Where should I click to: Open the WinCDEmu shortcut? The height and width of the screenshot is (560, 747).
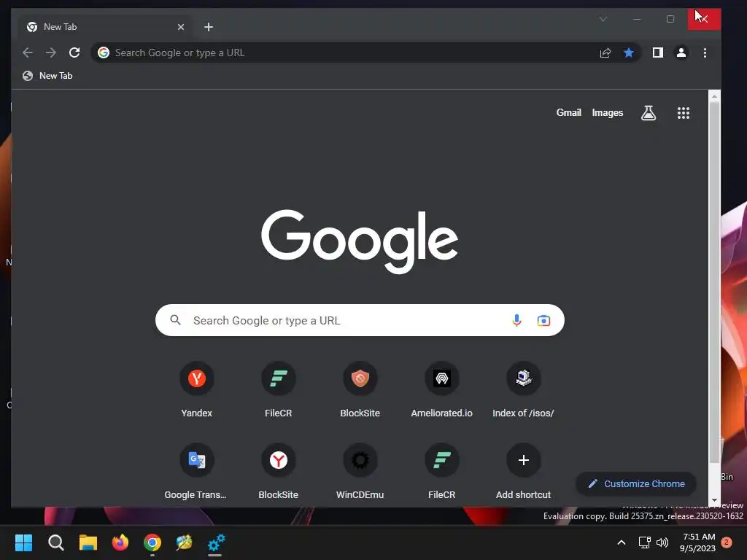pos(360,472)
